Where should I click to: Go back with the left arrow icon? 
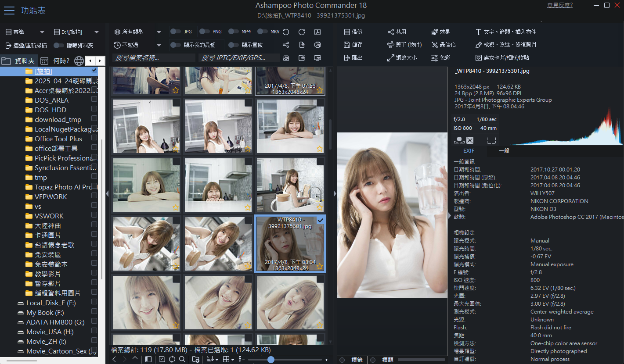[x=114, y=359]
